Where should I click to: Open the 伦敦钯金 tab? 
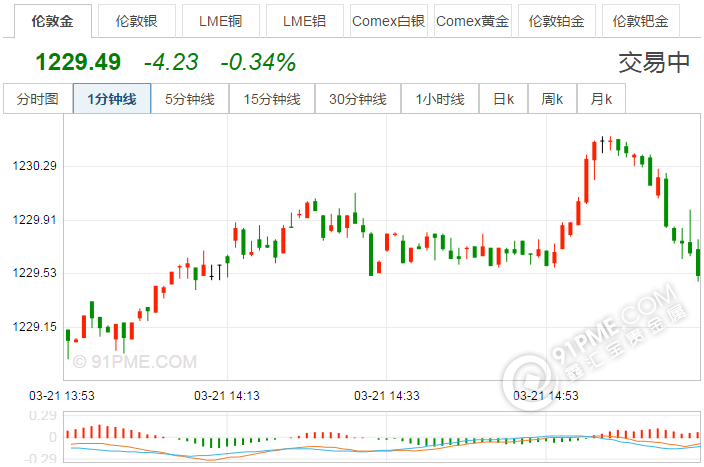click(641, 21)
